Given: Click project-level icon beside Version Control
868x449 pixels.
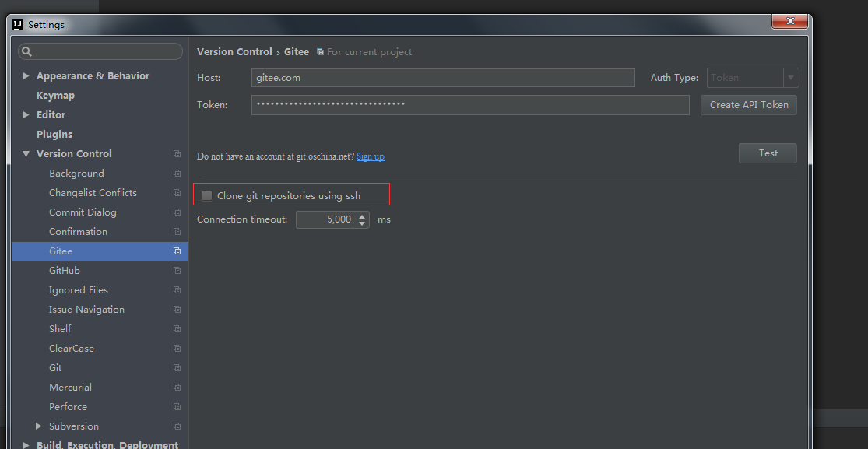Looking at the screenshot, I should (177, 154).
